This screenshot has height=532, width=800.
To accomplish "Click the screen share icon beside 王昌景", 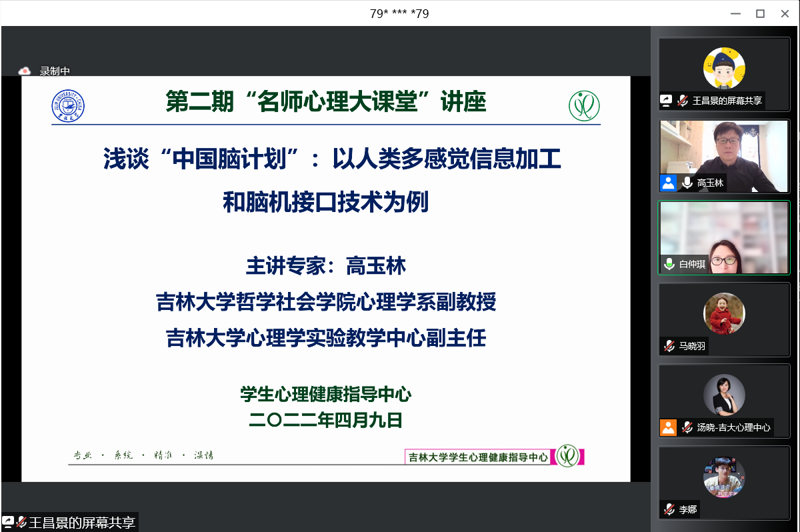I will click(666, 101).
